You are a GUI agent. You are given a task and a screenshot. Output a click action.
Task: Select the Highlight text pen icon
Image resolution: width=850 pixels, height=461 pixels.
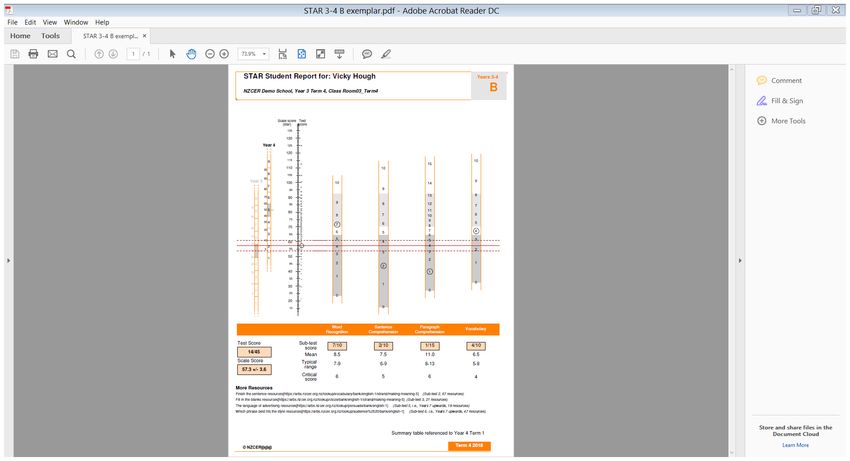(386, 54)
